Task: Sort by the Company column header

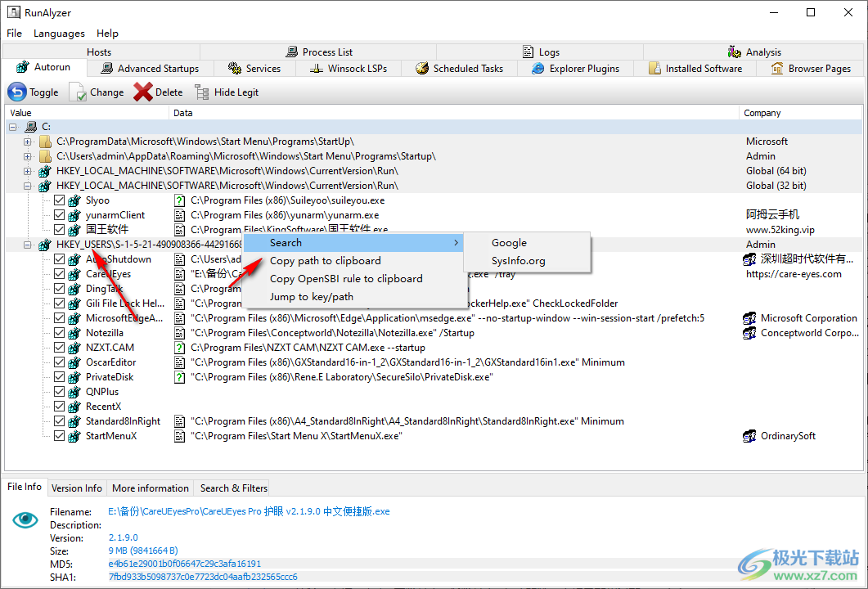Action: click(x=800, y=113)
